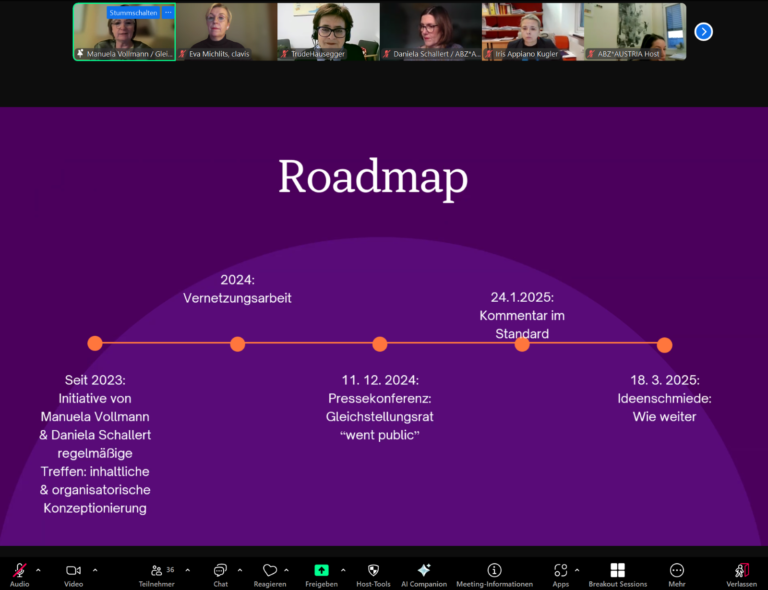Viewport: 768px width, 590px height.
Task: Open Host-Tools shield icon
Action: pyautogui.click(x=373, y=570)
